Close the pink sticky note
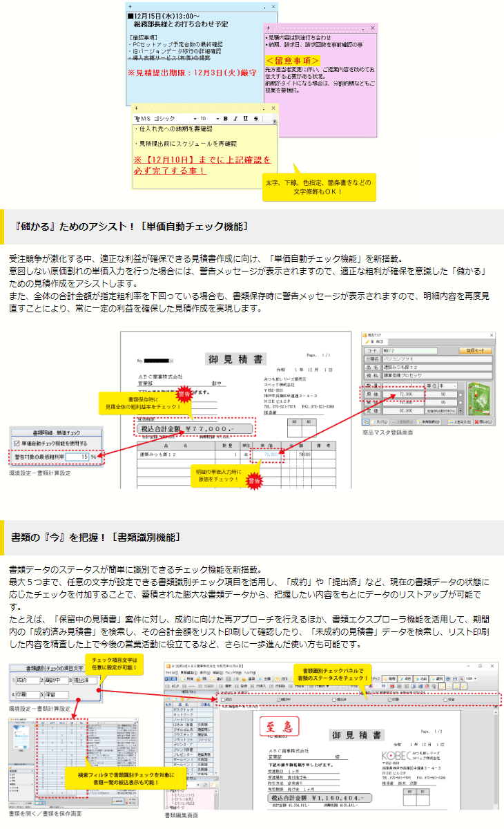Screen dimensions: 504x829 pos(373,28)
